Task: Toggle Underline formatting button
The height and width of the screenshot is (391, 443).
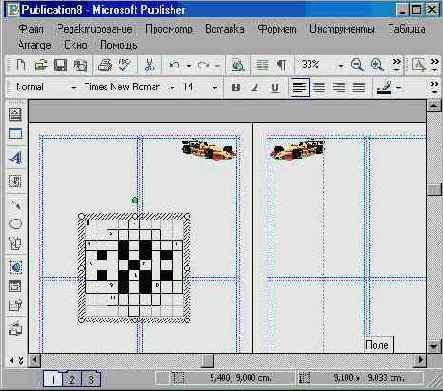Action: coord(275,88)
